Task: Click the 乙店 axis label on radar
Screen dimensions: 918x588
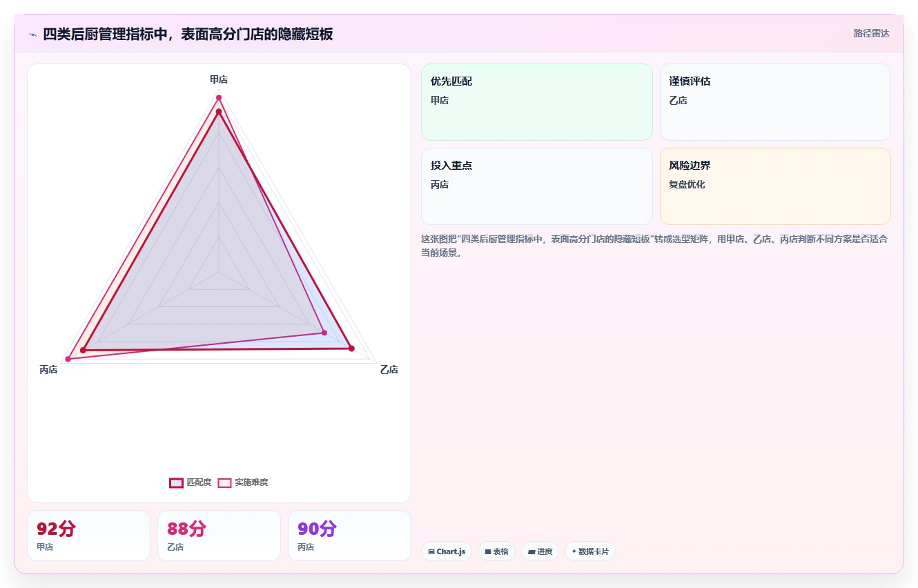Action: [389, 369]
